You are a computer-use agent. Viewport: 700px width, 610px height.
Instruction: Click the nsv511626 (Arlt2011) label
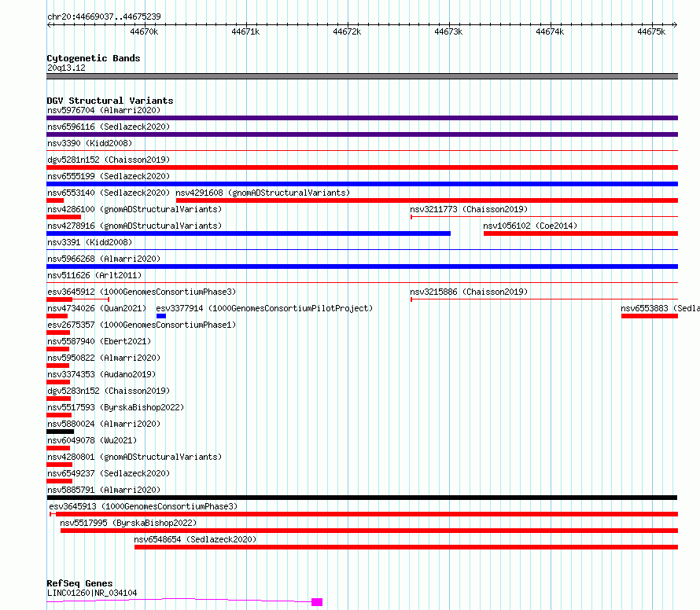point(94,275)
